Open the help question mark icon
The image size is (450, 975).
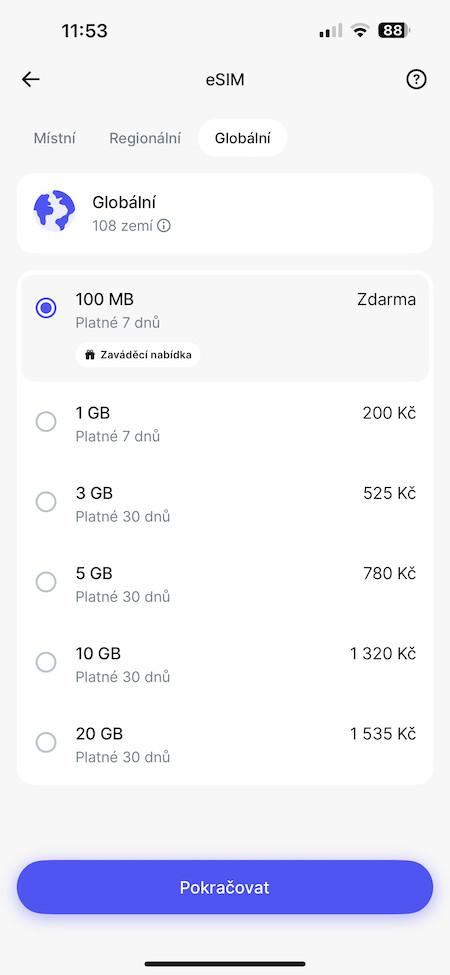(x=416, y=79)
